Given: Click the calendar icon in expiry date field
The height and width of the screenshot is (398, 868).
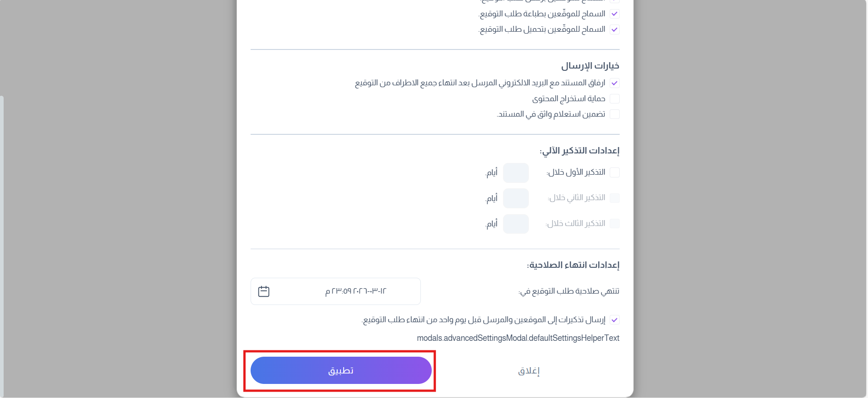Looking at the screenshot, I should coord(264,291).
